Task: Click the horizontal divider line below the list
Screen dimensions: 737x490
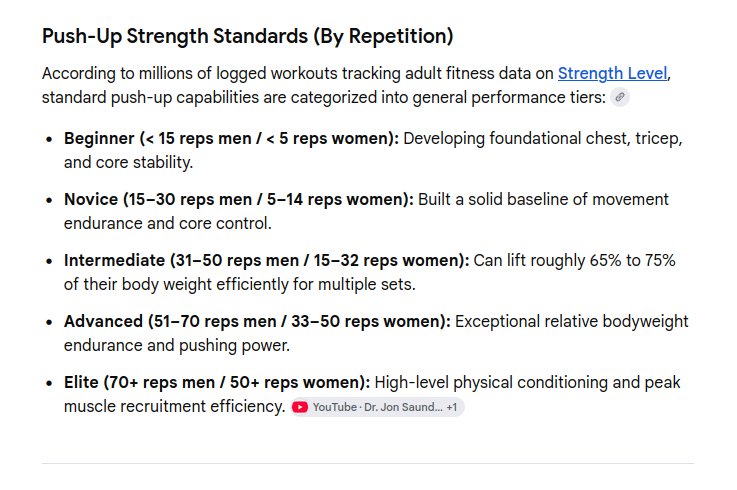Action: tap(368, 463)
